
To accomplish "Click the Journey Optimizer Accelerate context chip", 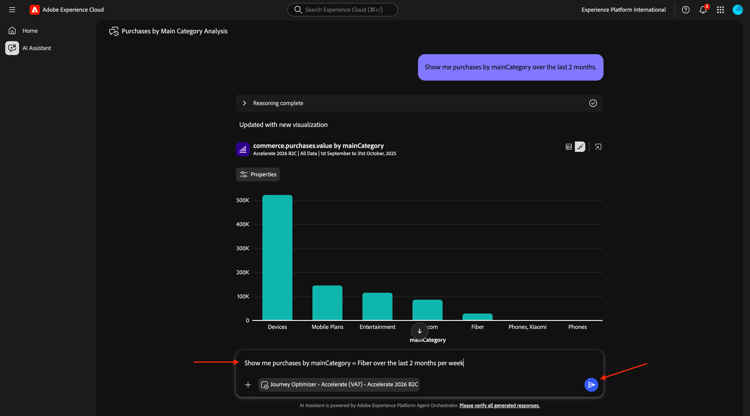I will coord(339,384).
